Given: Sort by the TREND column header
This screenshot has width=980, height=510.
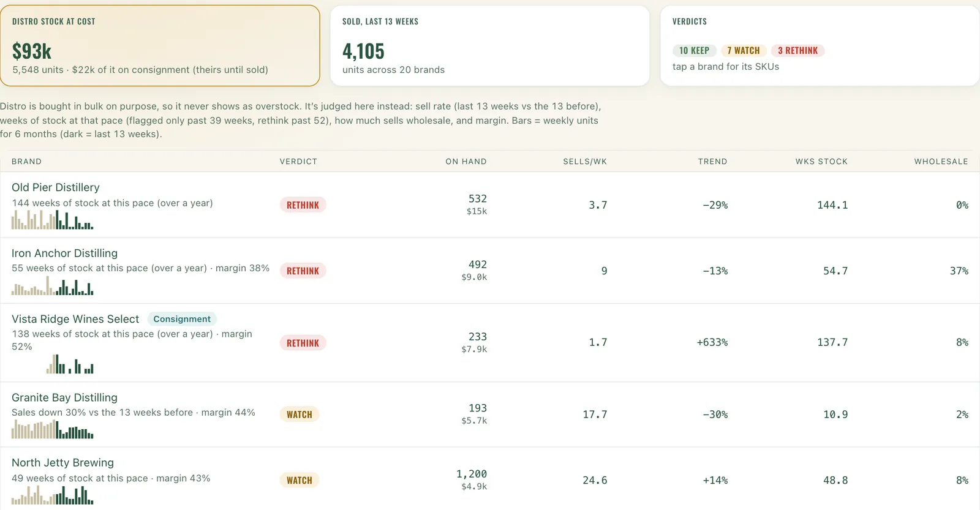Looking at the screenshot, I should click(712, 162).
